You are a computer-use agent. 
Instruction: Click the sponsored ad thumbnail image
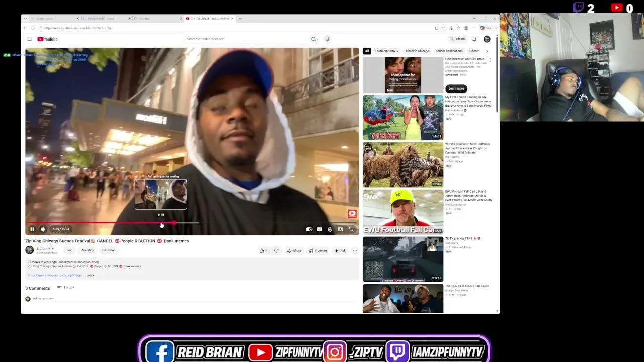click(403, 75)
